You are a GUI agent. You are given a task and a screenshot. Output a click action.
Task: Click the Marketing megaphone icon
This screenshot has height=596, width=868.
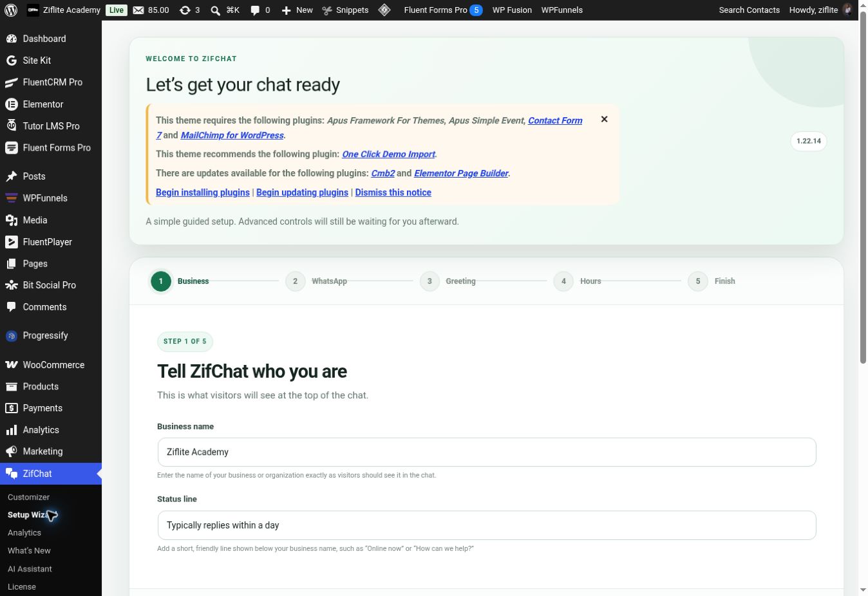click(11, 452)
